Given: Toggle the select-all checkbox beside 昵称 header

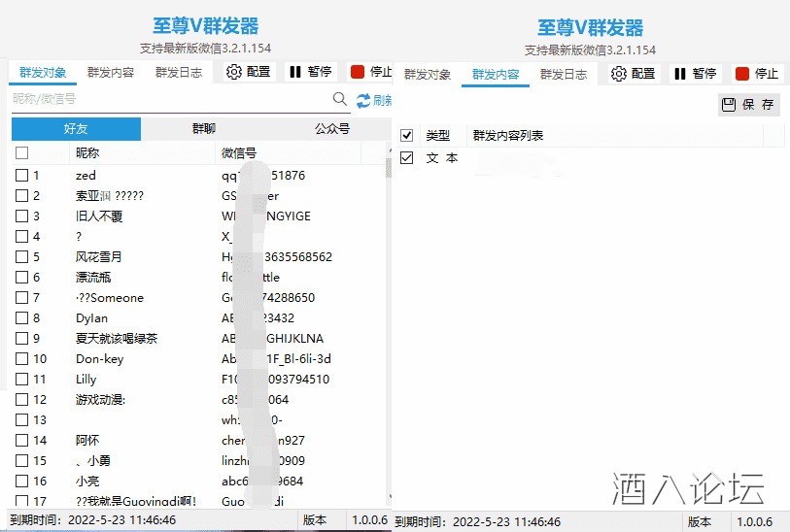Looking at the screenshot, I should [21, 152].
